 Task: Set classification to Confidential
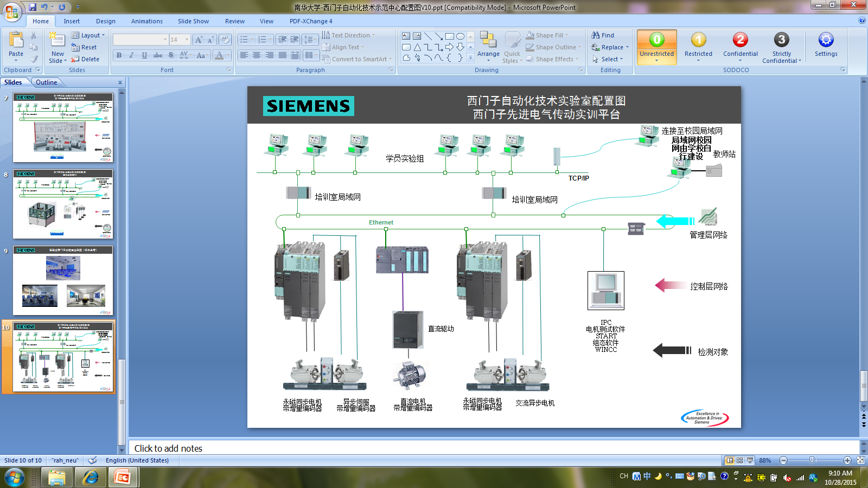coord(741,47)
